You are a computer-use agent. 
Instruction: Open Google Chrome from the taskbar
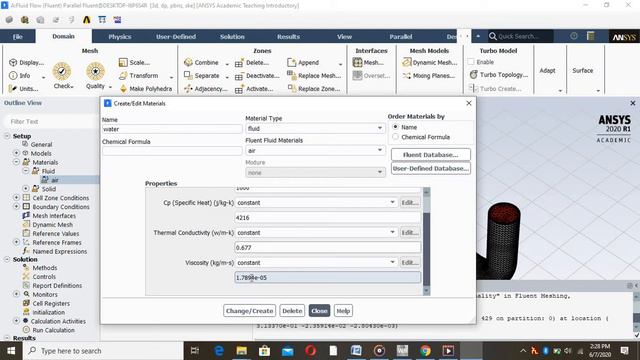click(x=425, y=351)
